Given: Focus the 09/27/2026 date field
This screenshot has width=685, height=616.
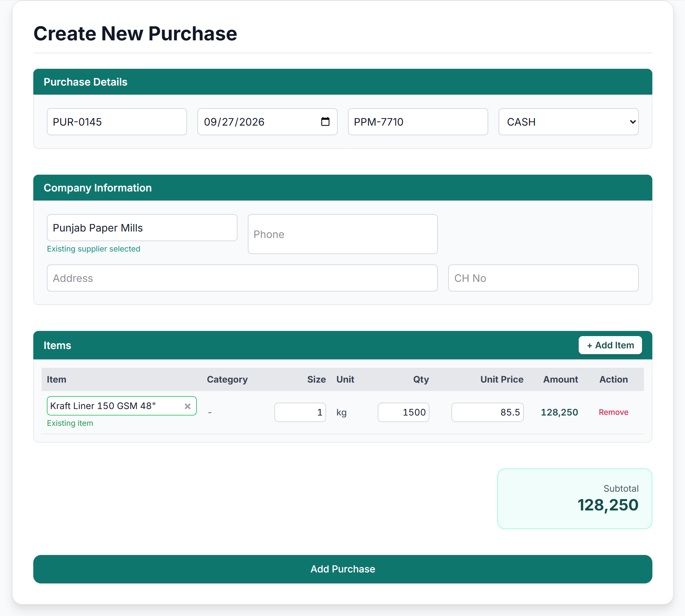Looking at the screenshot, I should pos(267,122).
